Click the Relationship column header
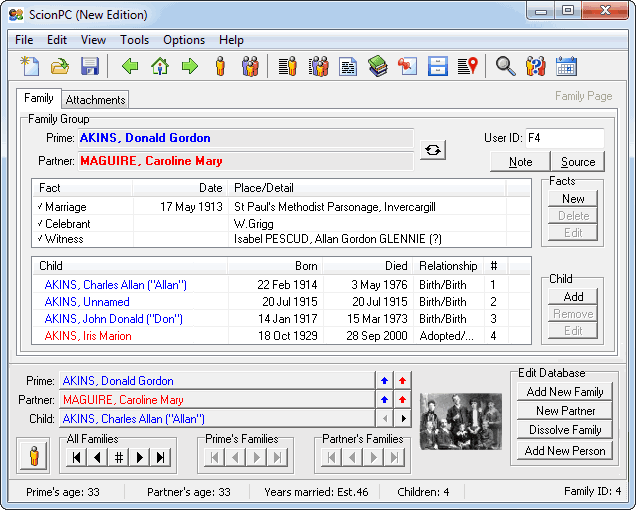The height and width of the screenshot is (510, 636). tap(448, 266)
